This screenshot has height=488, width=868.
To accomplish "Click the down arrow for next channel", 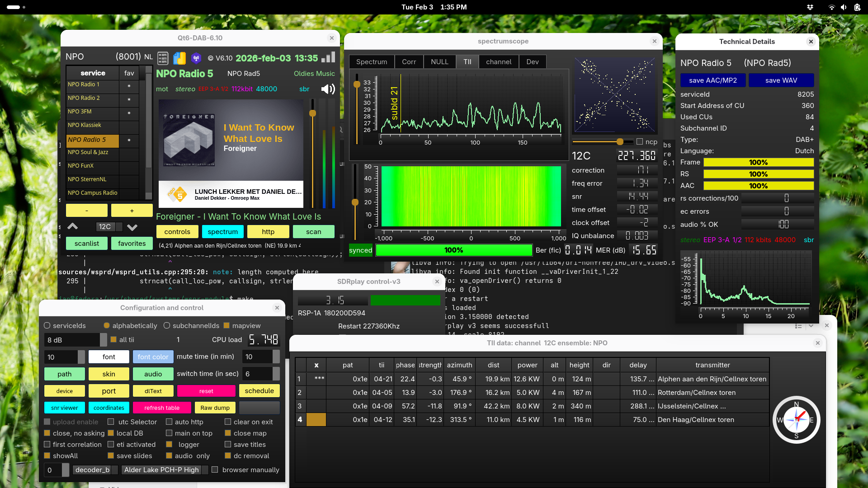I will tap(132, 227).
